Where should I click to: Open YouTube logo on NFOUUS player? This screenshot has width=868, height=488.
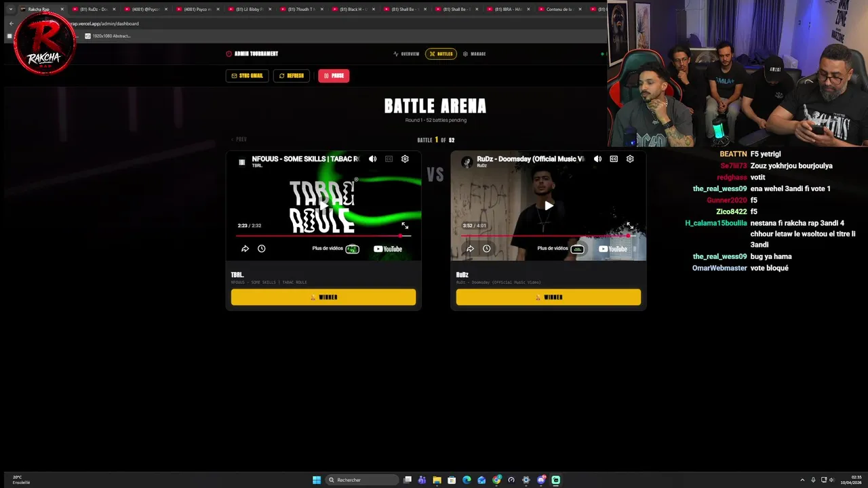pos(388,249)
